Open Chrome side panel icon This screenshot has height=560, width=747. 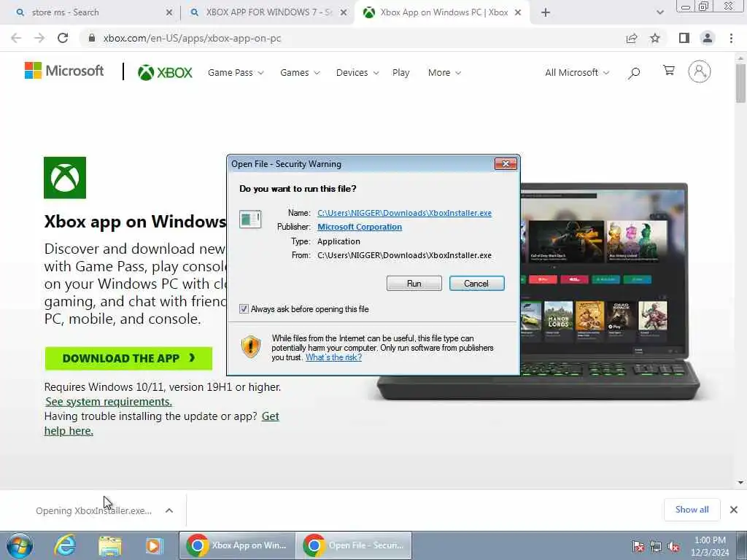point(684,38)
